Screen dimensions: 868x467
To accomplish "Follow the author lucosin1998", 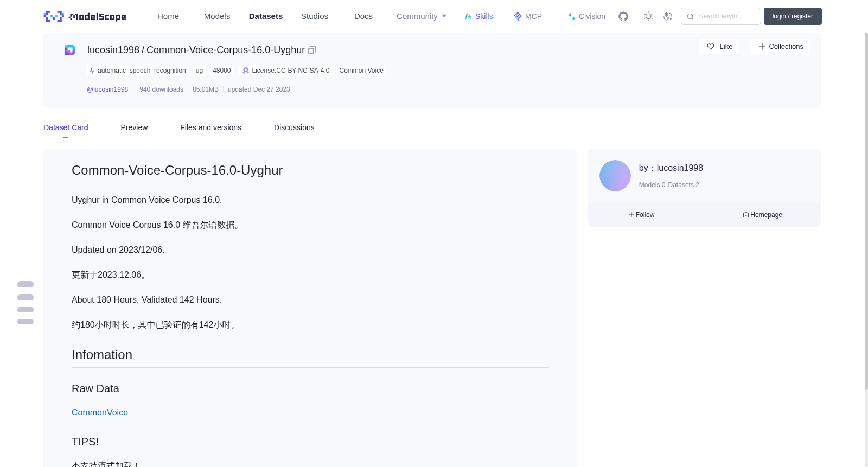I will pyautogui.click(x=642, y=215).
